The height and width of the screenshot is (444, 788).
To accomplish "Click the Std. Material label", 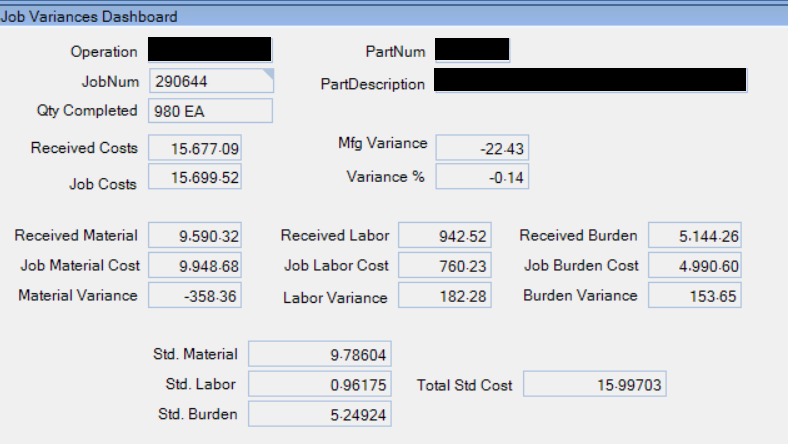I will pyautogui.click(x=195, y=354).
